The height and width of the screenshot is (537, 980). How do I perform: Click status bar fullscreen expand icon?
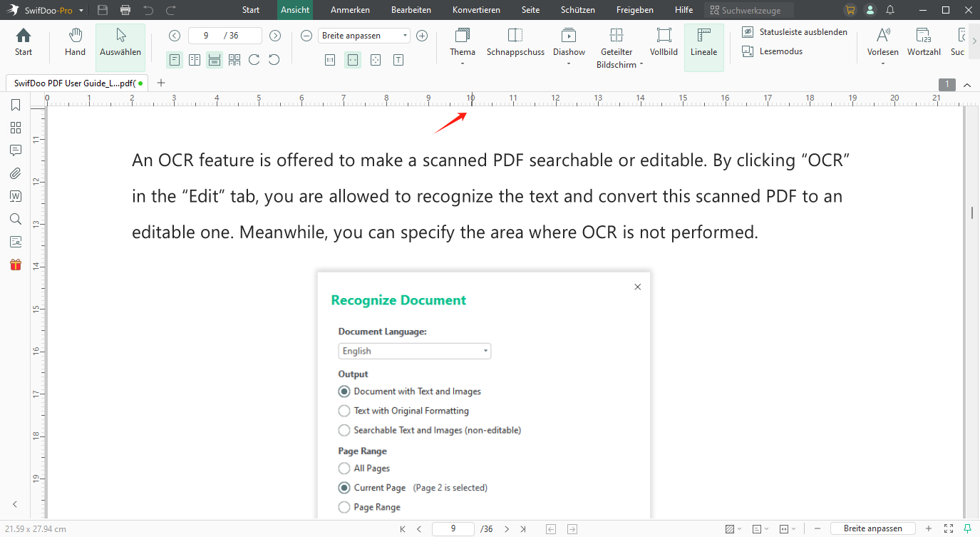pyautogui.click(x=948, y=528)
